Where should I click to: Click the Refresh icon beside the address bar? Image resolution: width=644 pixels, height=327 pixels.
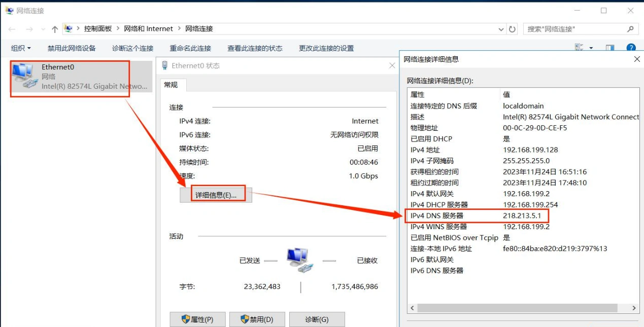pyautogui.click(x=513, y=29)
